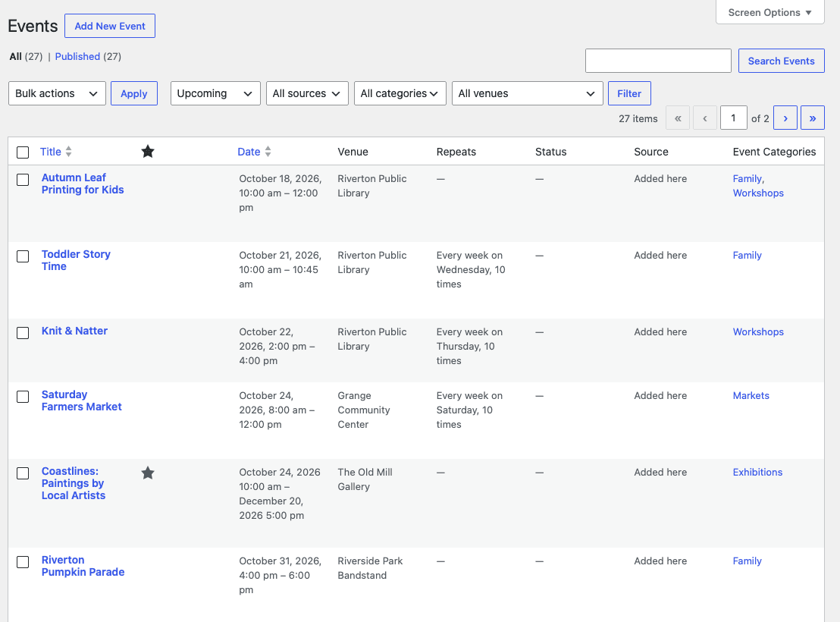Click the featured star column header icon
The image size is (840, 622).
coord(148,152)
